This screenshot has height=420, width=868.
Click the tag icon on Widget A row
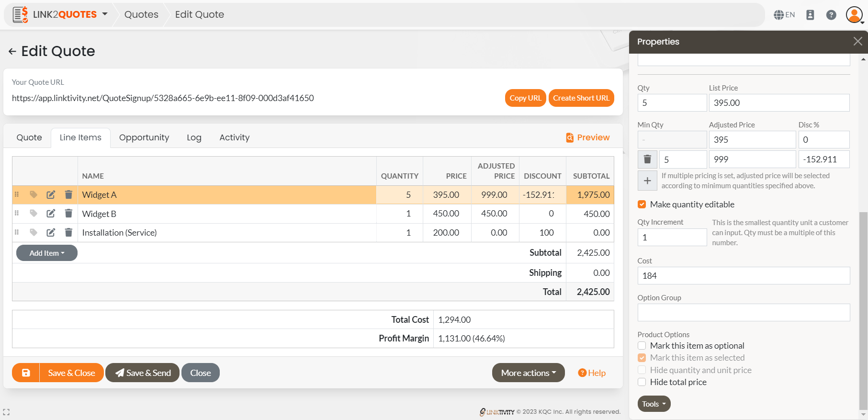click(x=34, y=194)
